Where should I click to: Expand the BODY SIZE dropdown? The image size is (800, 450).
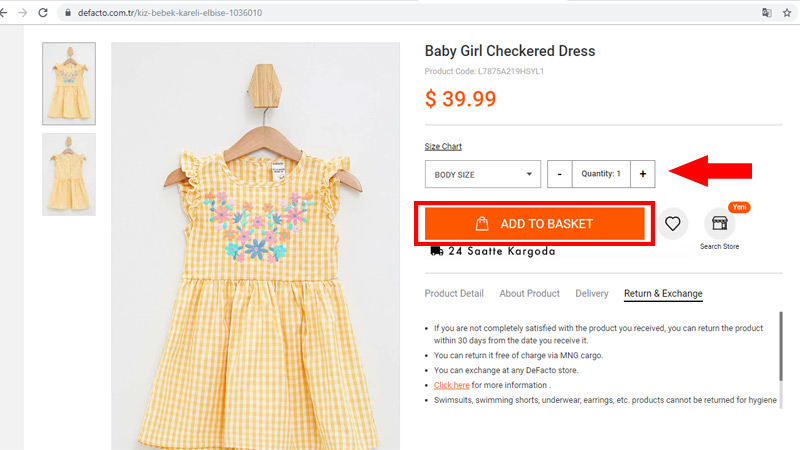point(483,174)
